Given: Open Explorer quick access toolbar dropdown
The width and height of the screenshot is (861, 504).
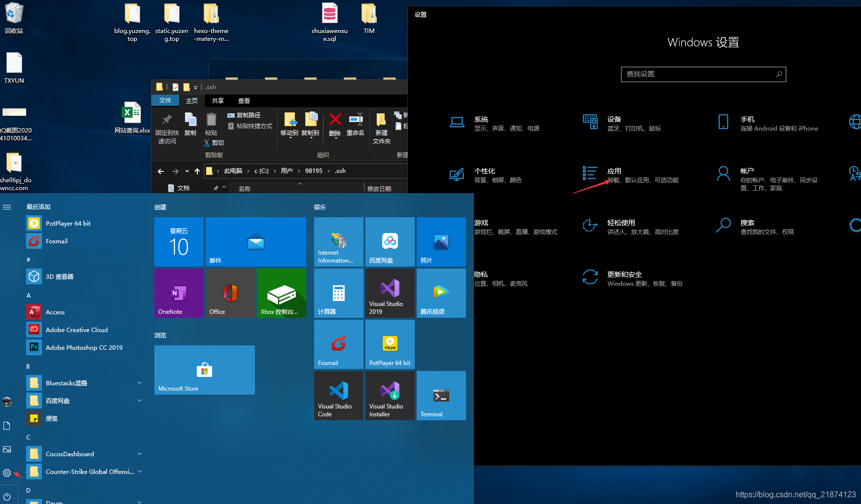Looking at the screenshot, I should tap(195, 88).
